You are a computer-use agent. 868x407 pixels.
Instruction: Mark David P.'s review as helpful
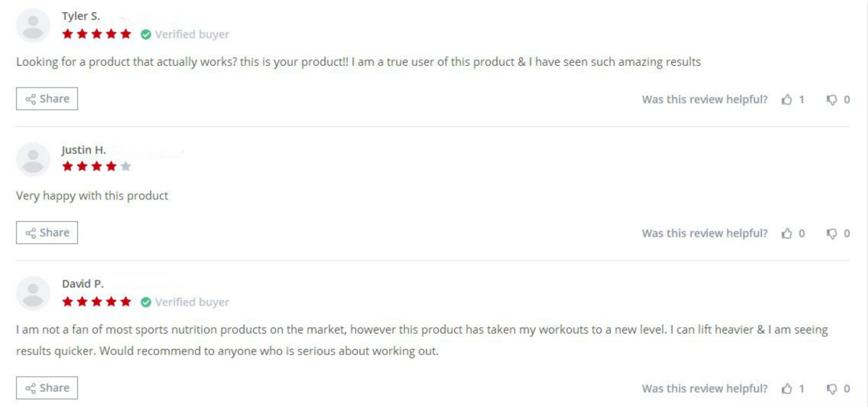coord(787,388)
